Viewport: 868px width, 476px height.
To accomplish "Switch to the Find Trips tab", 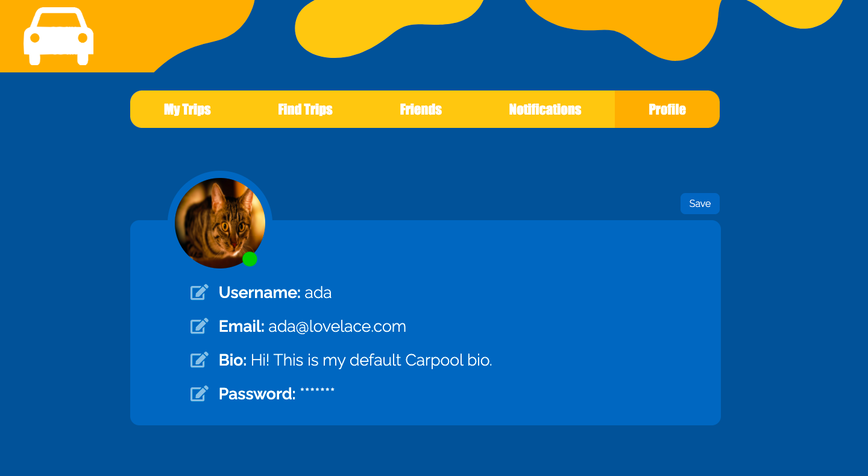I will point(305,109).
